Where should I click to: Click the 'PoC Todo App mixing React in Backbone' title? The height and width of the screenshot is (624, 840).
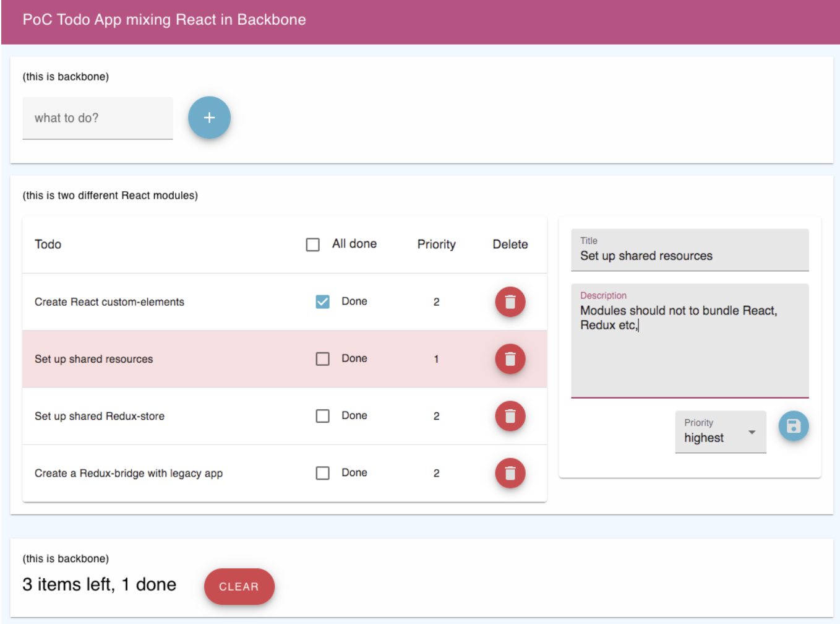[x=165, y=19]
